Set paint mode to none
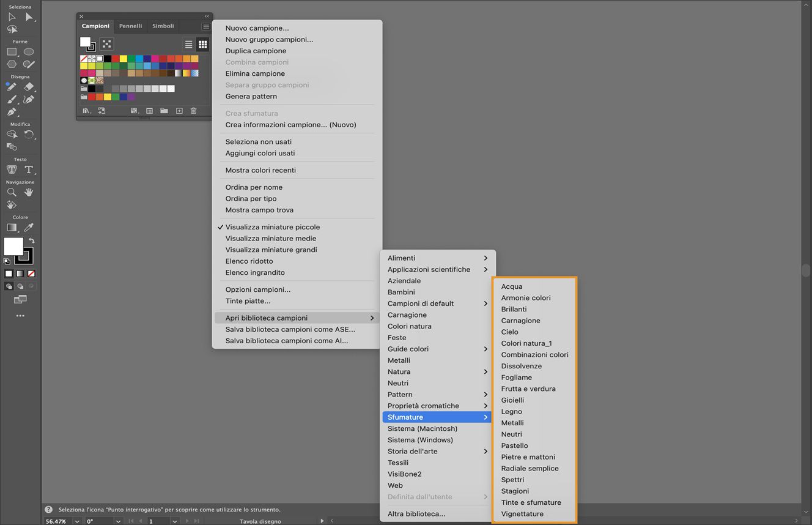This screenshot has height=525, width=812. (x=31, y=274)
